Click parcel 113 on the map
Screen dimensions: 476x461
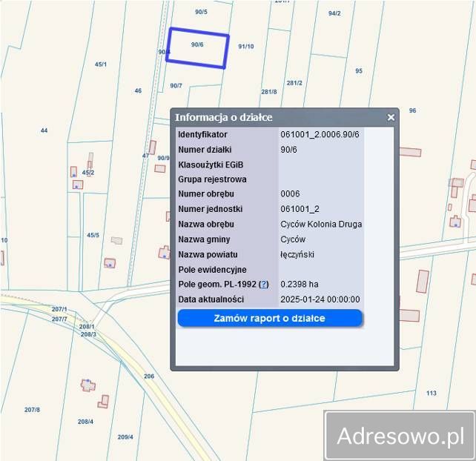pyautogui.click(x=431, y=393)
